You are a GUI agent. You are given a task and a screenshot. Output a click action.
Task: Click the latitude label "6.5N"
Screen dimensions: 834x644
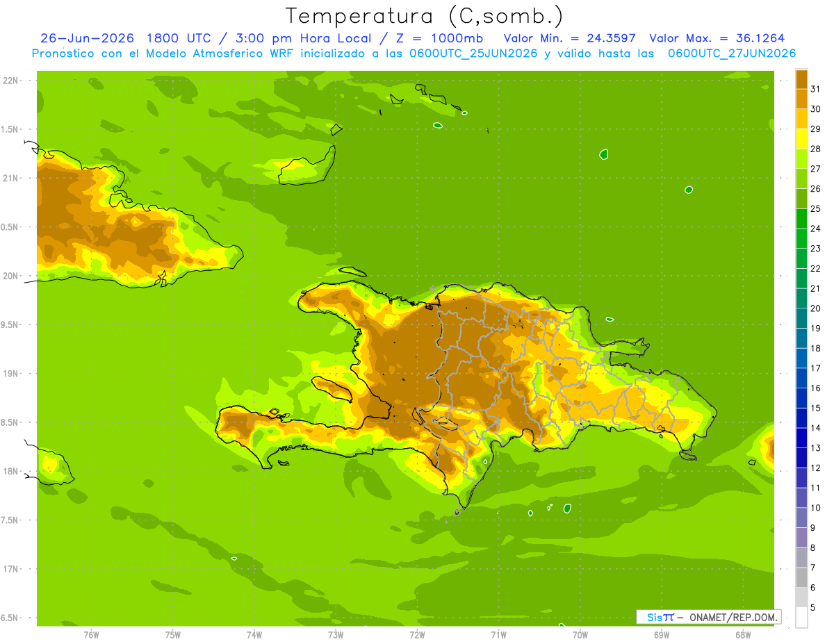click(x=10, y=618)
